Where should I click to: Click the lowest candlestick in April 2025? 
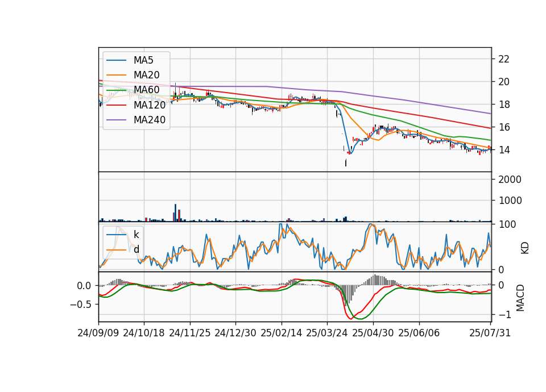pyautogui.click(x=346, y=163)
